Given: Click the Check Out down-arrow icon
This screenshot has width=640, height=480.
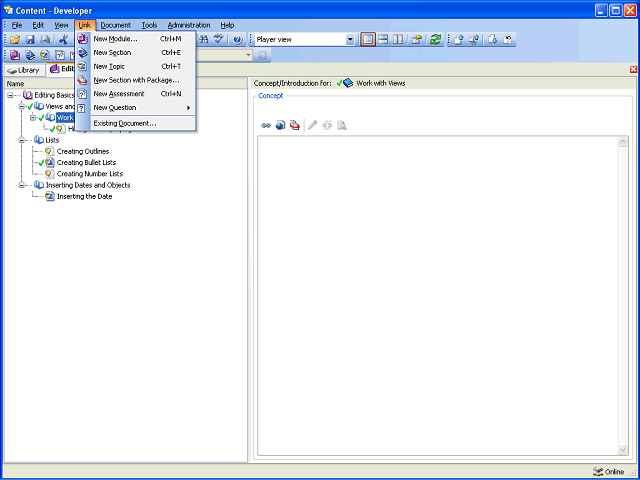Looking at the screenshot, I should click(493, 40).
